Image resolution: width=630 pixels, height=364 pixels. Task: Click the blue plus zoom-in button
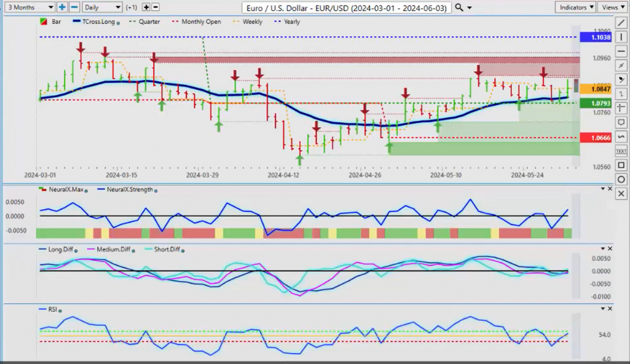62,7
